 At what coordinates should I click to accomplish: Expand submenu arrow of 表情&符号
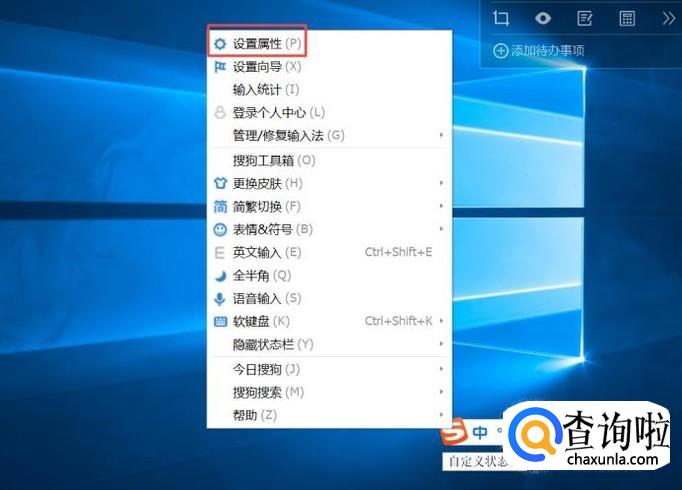441,229
